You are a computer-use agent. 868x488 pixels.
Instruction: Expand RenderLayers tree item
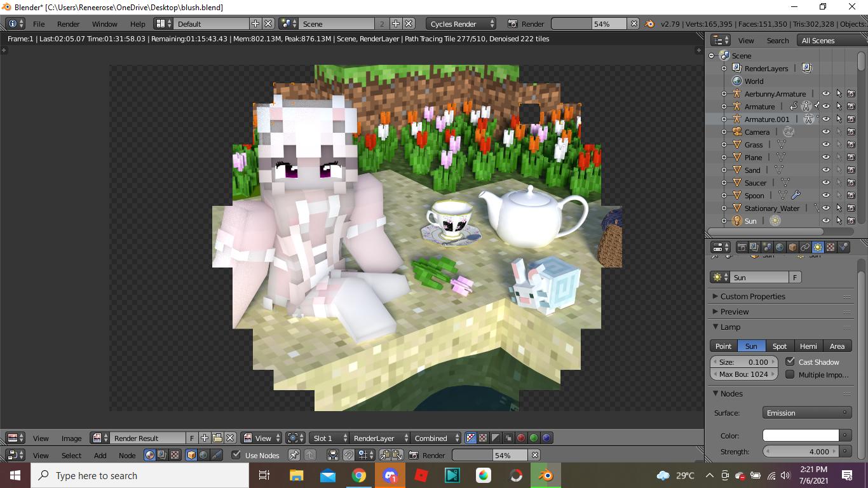click(x=724, y=68)
